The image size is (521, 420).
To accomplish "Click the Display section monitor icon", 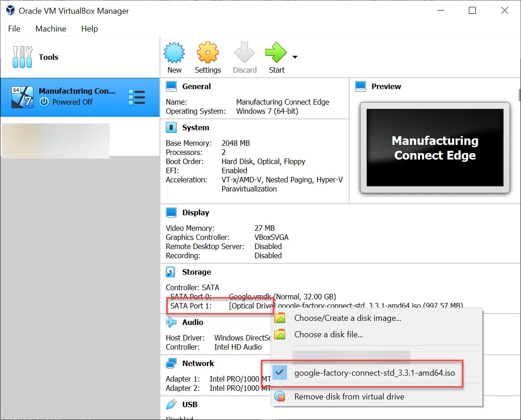I will click(171, 213).
